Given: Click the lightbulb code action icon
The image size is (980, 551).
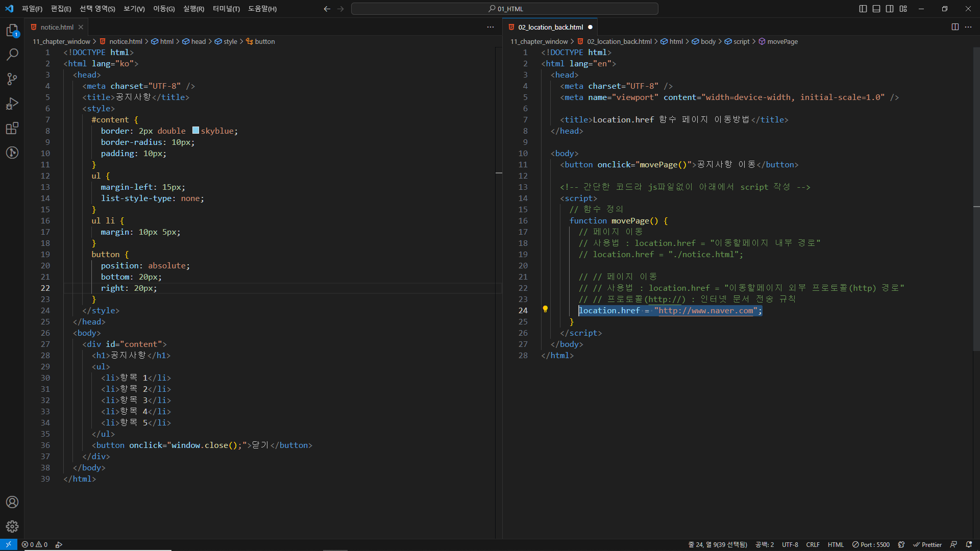Looking at the screenshot, I should [545, 309].
